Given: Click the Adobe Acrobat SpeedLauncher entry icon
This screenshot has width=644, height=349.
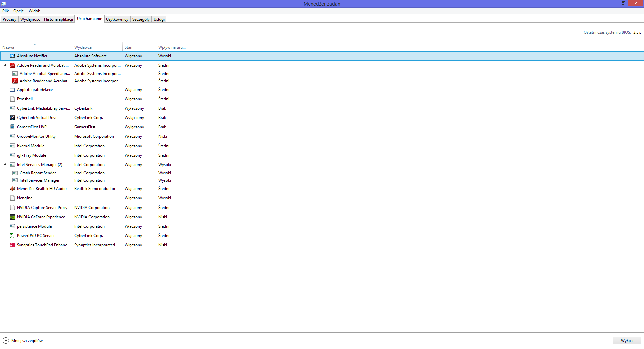Looking at the screenshot, I should point(15,74).
